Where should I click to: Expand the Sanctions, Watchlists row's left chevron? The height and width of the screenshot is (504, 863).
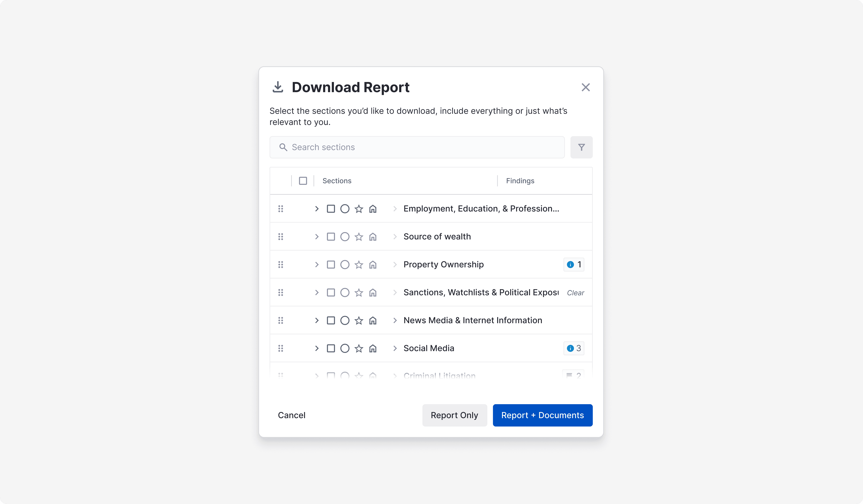[316, 292]
